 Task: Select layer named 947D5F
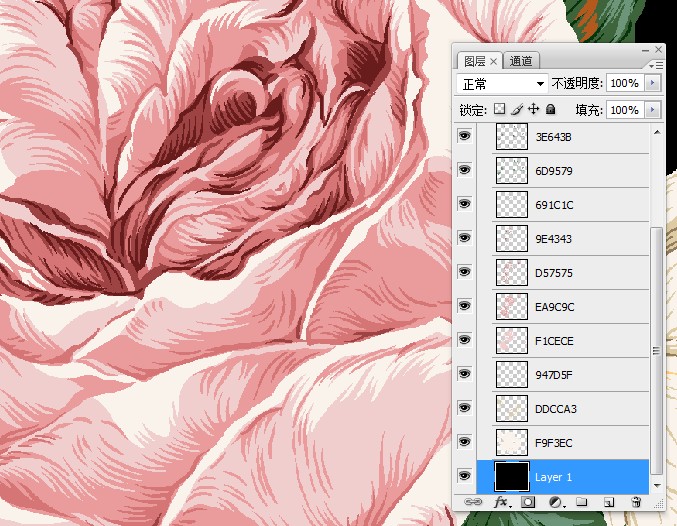tap(554, 375)
